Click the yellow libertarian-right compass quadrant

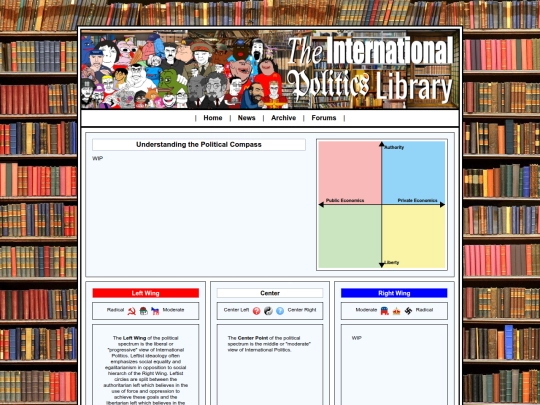coord(414,237)
